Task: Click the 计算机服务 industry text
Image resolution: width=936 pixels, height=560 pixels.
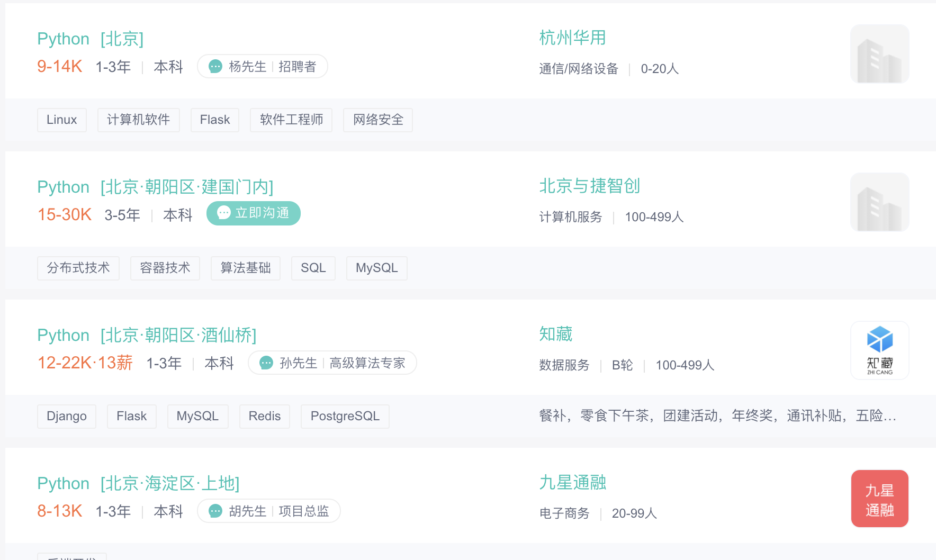Action: (x=571, y=217)
